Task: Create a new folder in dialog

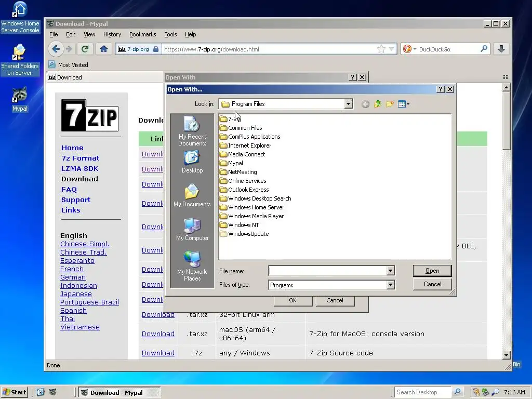Action: tap(390, 104)
